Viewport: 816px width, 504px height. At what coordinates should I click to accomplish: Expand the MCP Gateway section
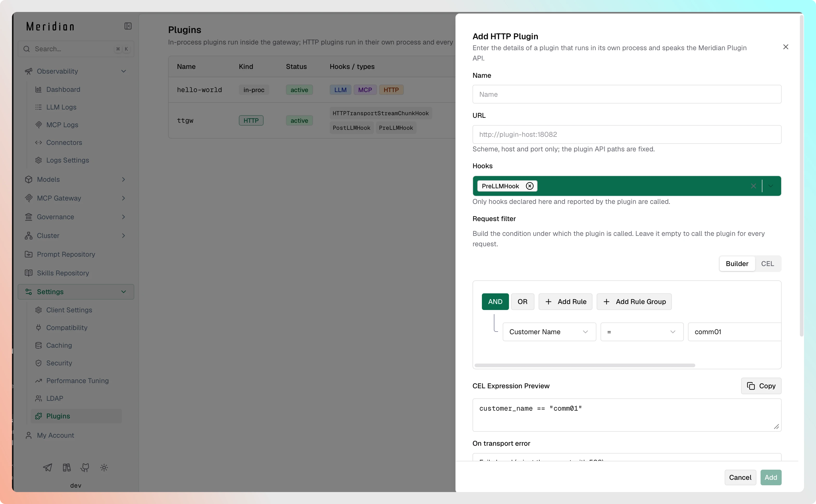124,198
